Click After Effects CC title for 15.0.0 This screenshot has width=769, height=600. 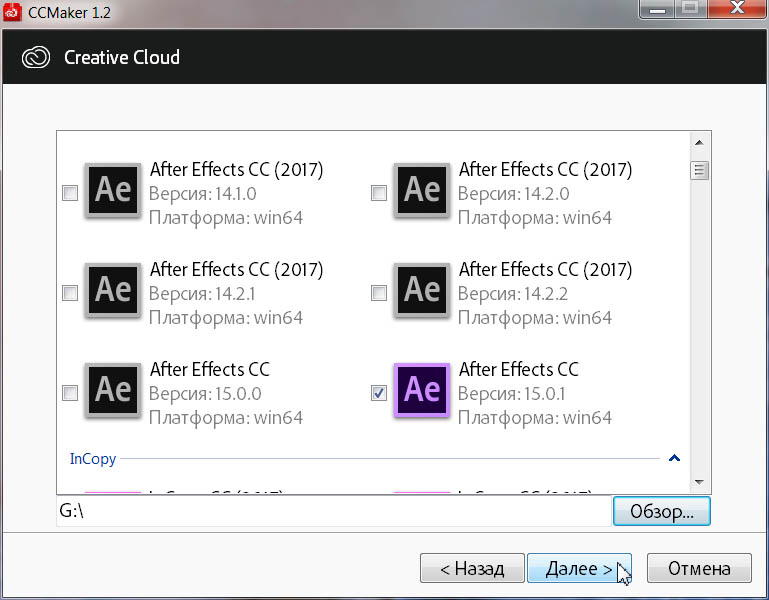(x=210, y=369)
